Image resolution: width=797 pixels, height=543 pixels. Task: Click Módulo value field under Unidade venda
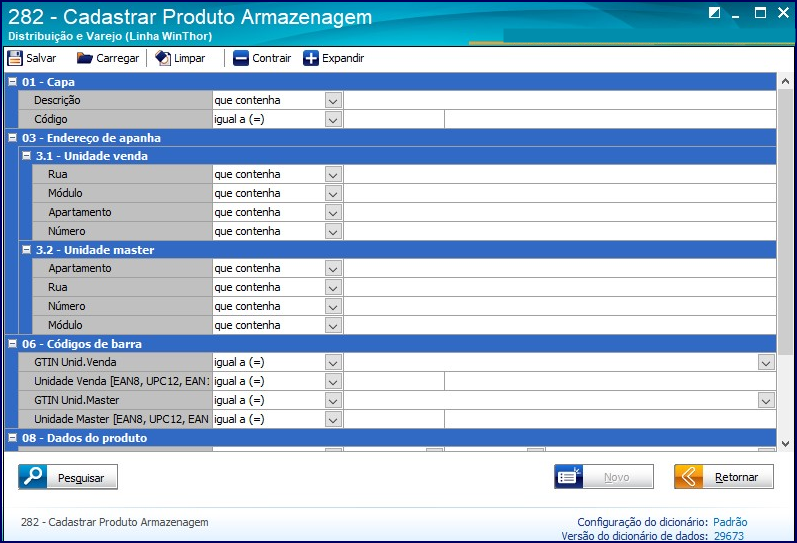560,193
